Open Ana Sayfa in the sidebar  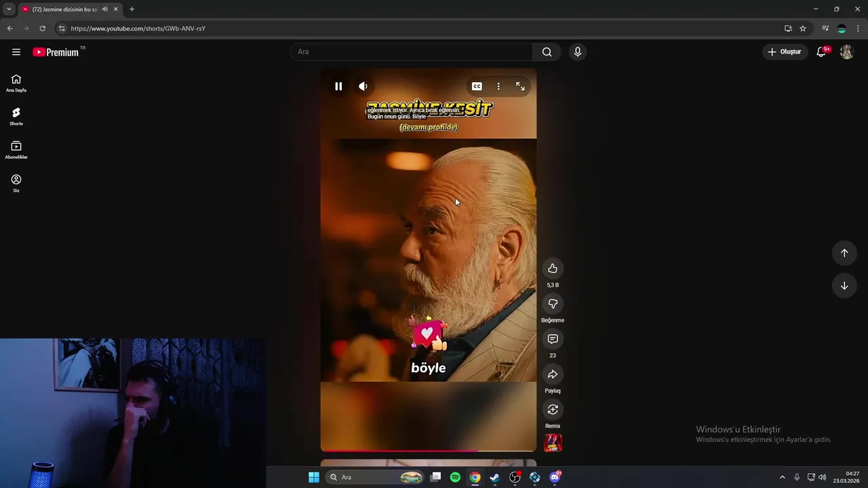[x=16, y=83]
